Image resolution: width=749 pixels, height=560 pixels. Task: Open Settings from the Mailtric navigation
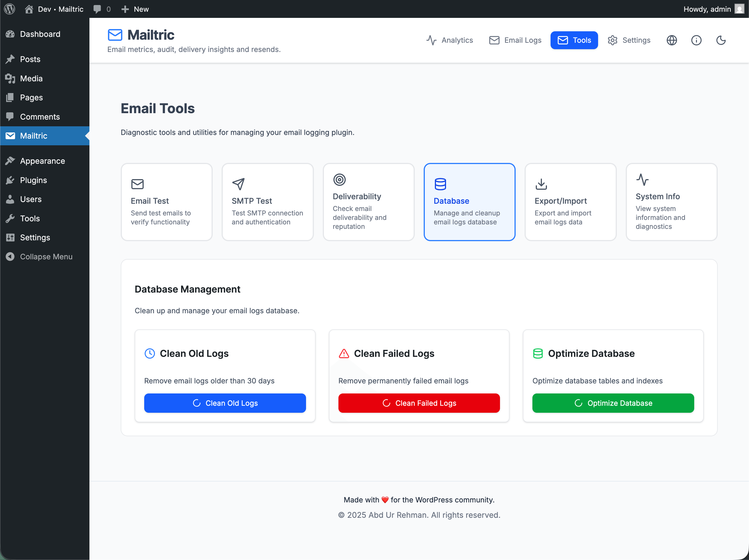(629, 40)
